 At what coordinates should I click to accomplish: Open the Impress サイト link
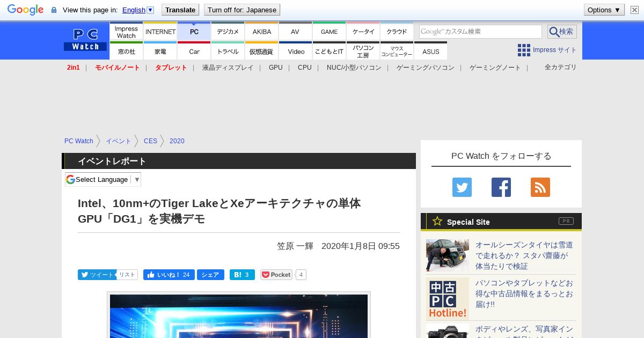554,50
